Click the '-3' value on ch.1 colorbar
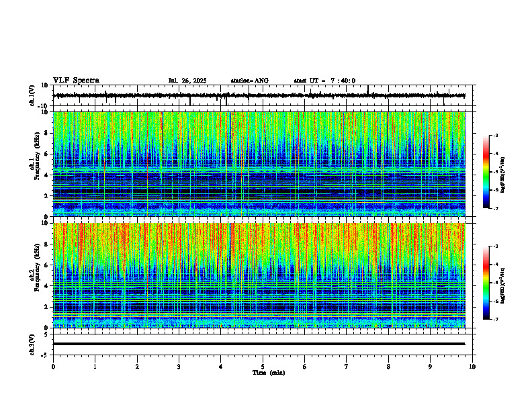532x411 pixels. click(495, 136)
